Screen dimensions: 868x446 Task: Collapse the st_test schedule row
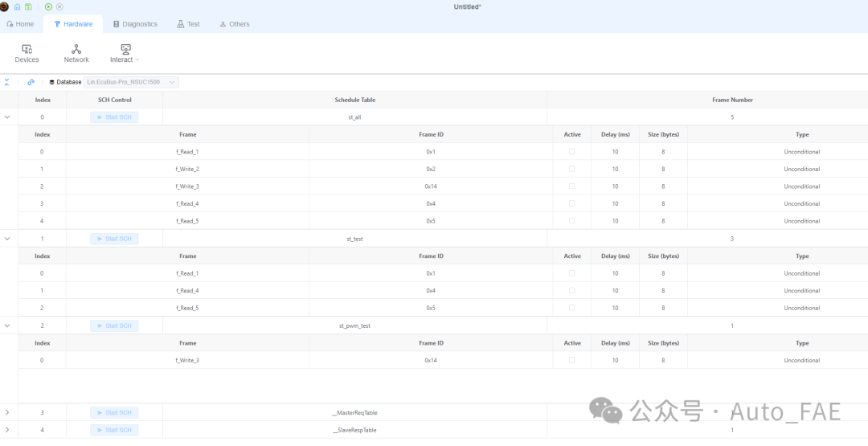click(7, 239)
